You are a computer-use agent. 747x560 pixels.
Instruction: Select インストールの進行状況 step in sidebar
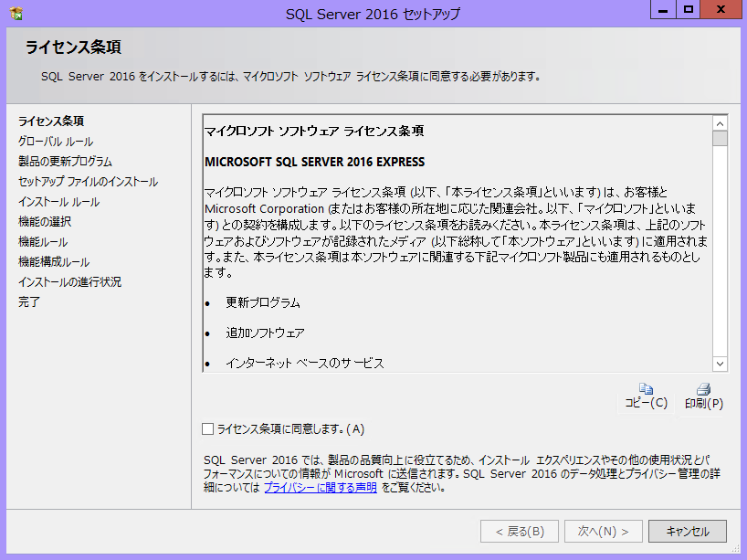[69, 282]
